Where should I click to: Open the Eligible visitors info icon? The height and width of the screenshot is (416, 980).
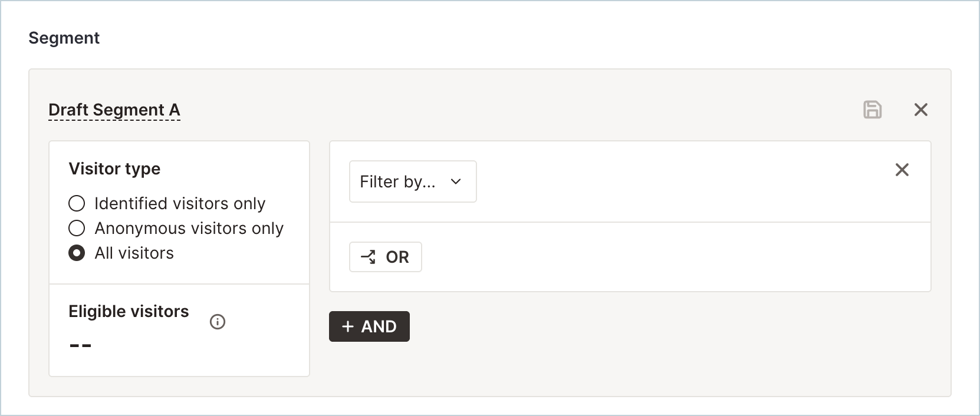218,322
